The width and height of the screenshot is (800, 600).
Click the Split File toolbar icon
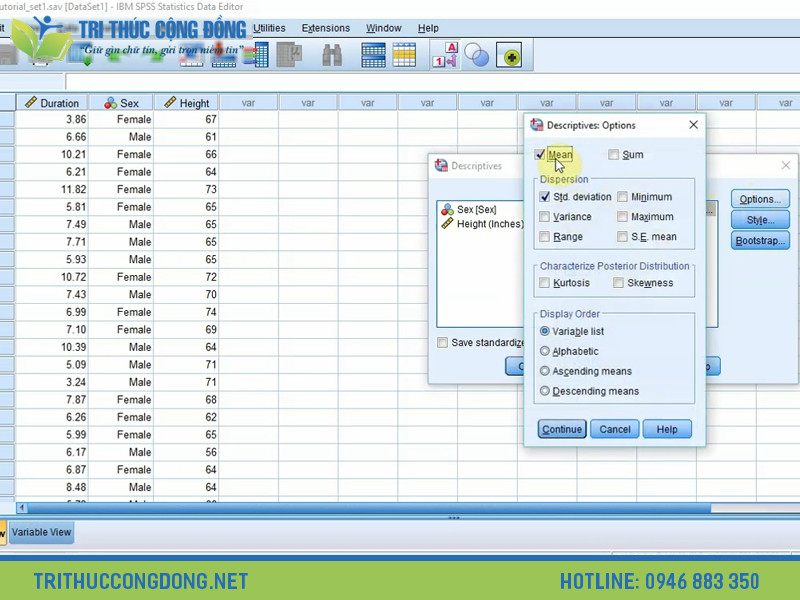coord(373,55)
